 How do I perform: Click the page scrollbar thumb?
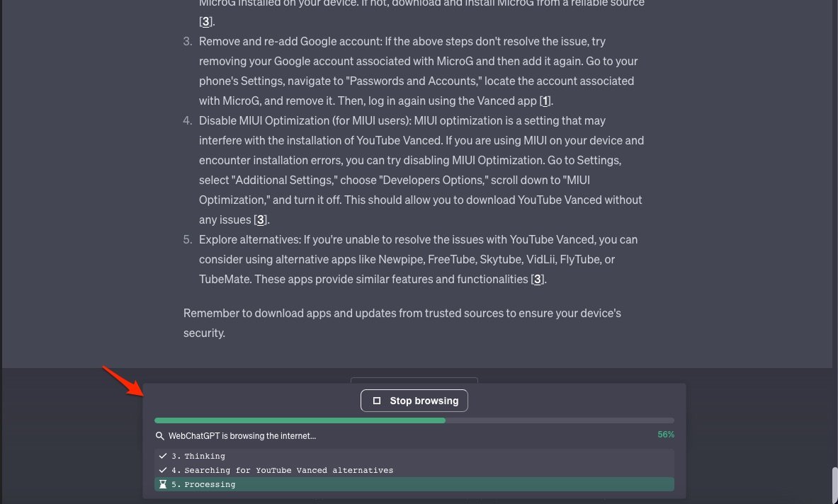834,484
